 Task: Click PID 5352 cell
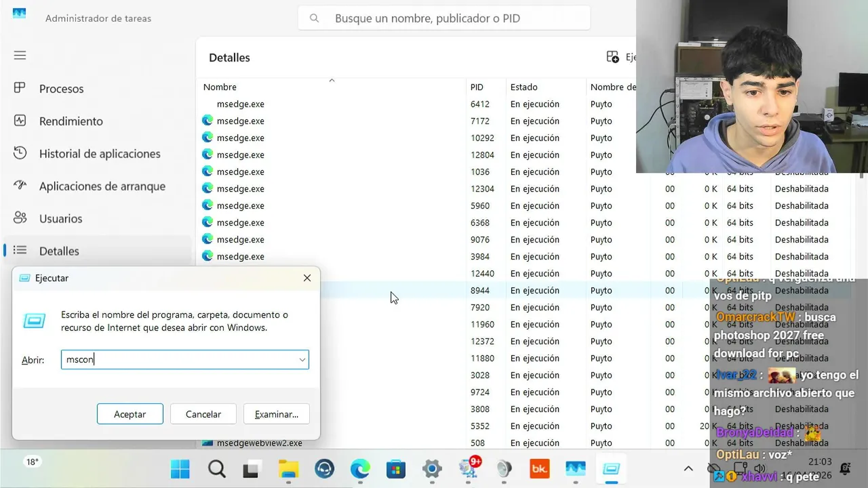[x=480, y=426]
